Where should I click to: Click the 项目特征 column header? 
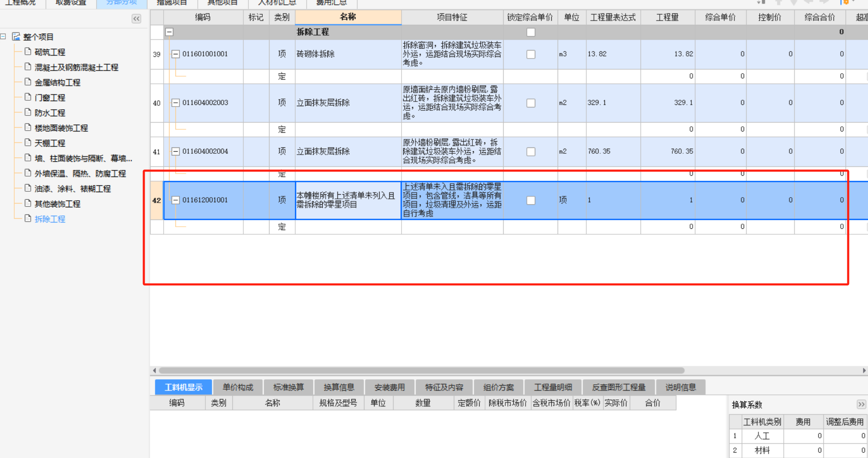[452, 17]
